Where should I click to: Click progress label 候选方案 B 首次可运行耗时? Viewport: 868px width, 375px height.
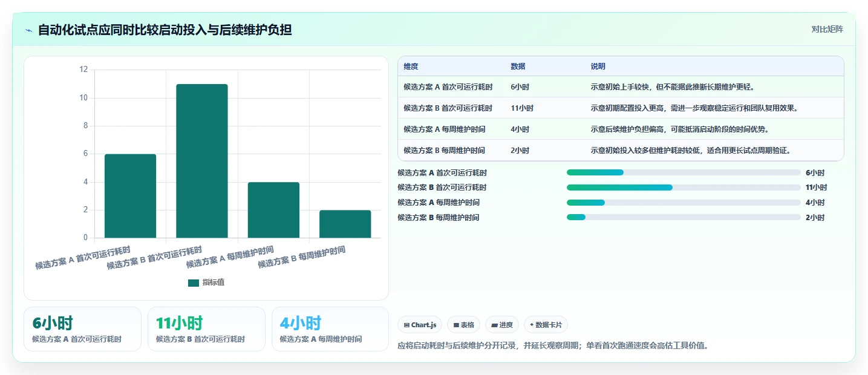442,187
